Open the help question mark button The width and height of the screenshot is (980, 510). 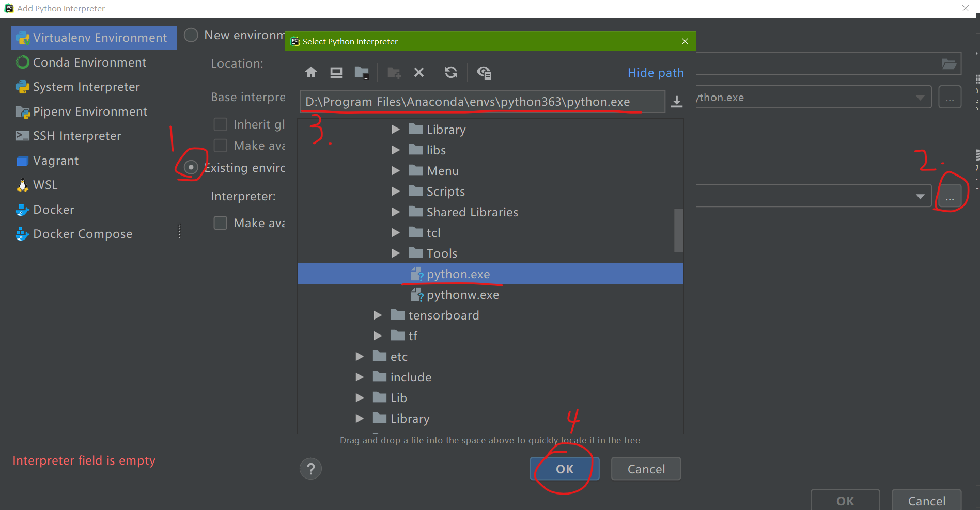coord(311,469)
